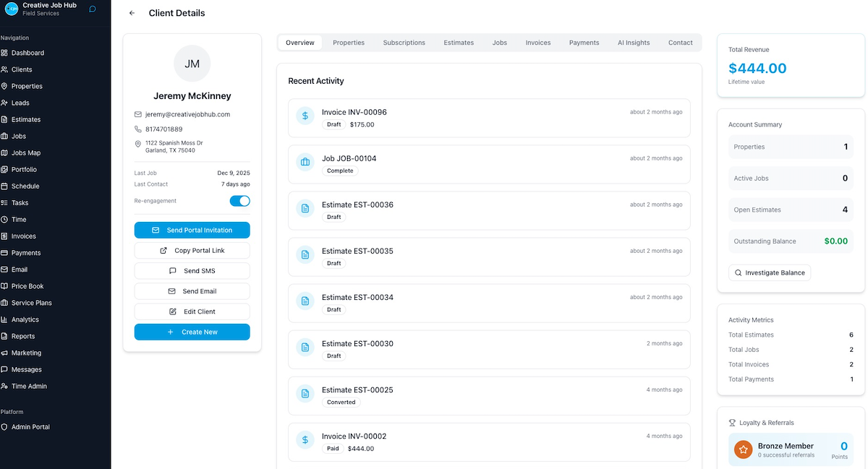This screenshot has width=868, height=469.
Task: Click the back arrow beside Client Details
Action: click(x=132, y=13)
